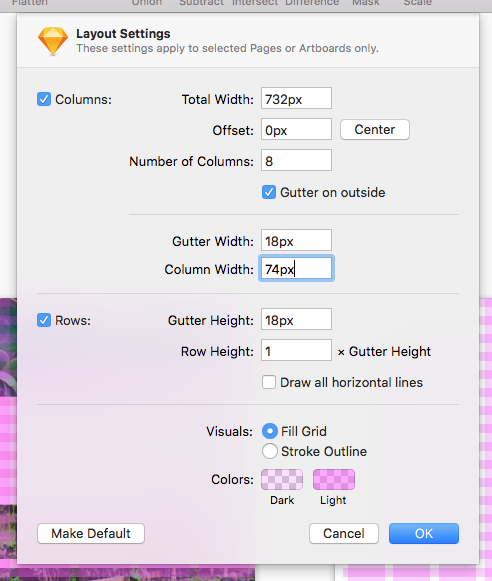Image resolution: width=492 pixels, height=581 pixels.
Task: Click the Offset input field
Action: (x=296, y=130)
